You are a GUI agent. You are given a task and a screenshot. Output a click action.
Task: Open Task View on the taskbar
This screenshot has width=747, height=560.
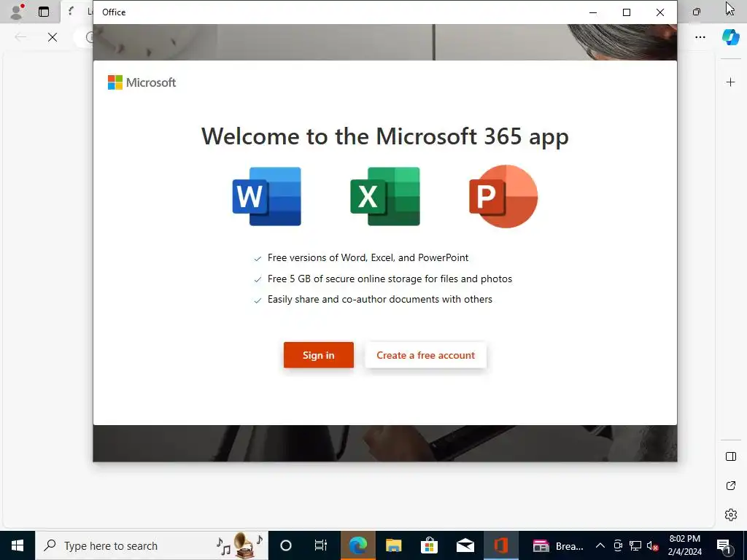(321, 545)
